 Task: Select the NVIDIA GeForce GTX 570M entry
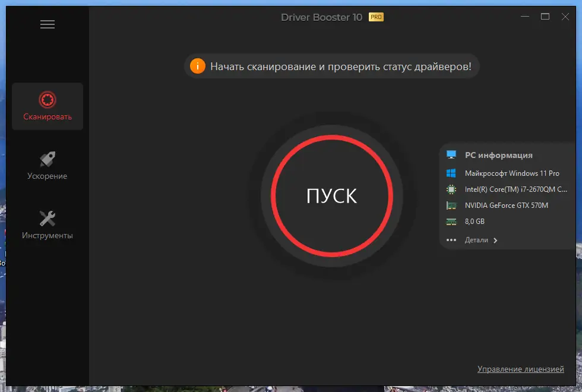(506, 205)
